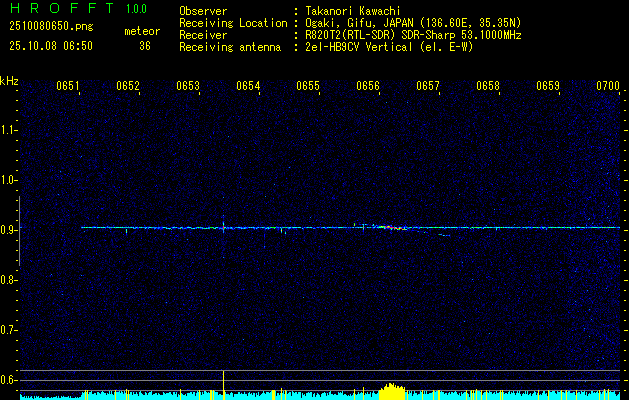Select the 0653 time marker
The height and width of the screenshot is (400, 629).
point(188,87)
